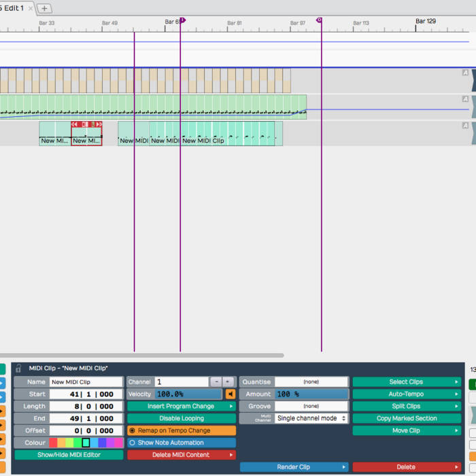Click the 'A' automation icon on the top track
This screenshot has height=476, width=476.
(x=465, y=73)
